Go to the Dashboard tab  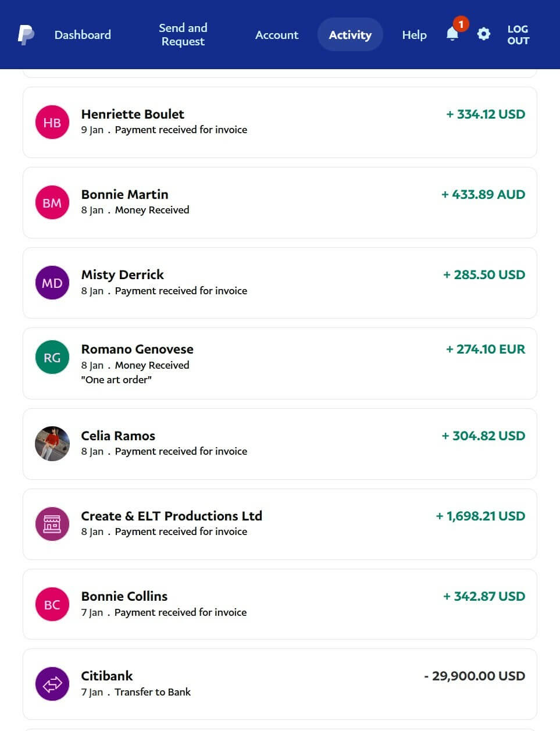click(x=83, y=35)
